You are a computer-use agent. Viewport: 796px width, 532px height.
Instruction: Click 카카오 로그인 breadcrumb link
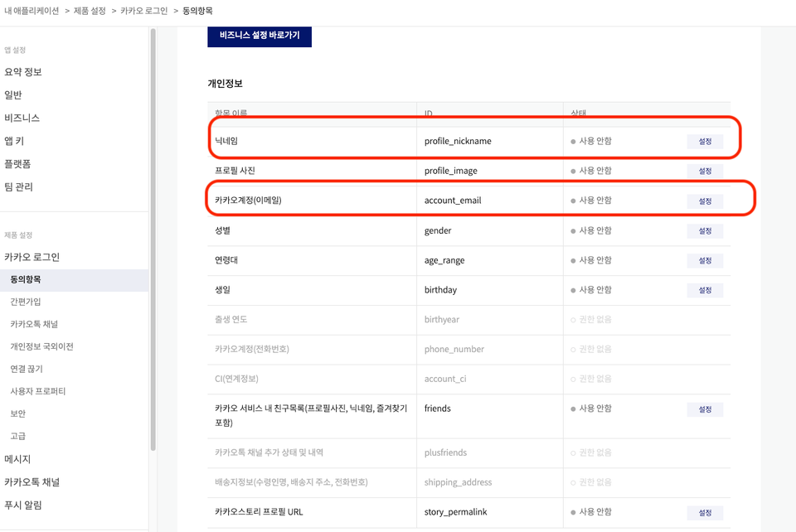144,11
